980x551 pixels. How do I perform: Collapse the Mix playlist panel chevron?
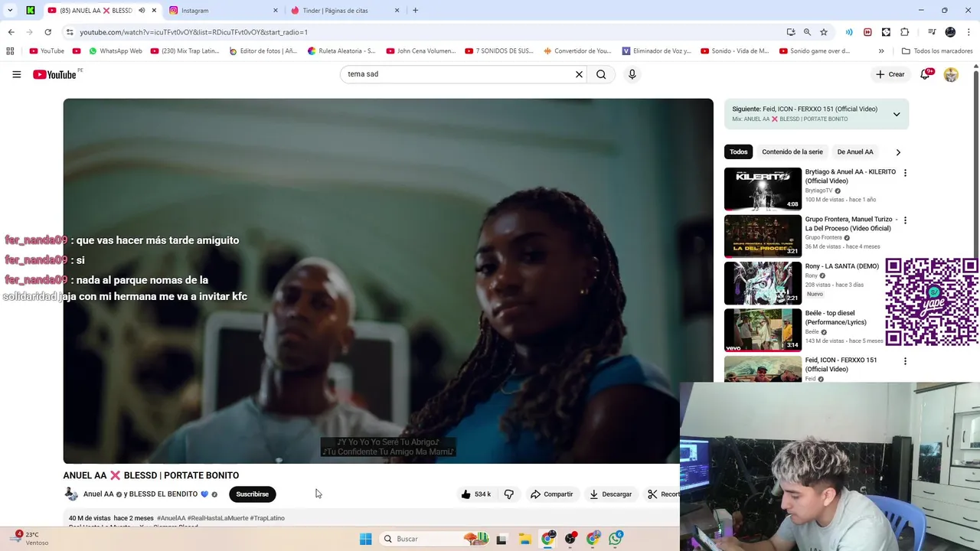pos(897,114)
